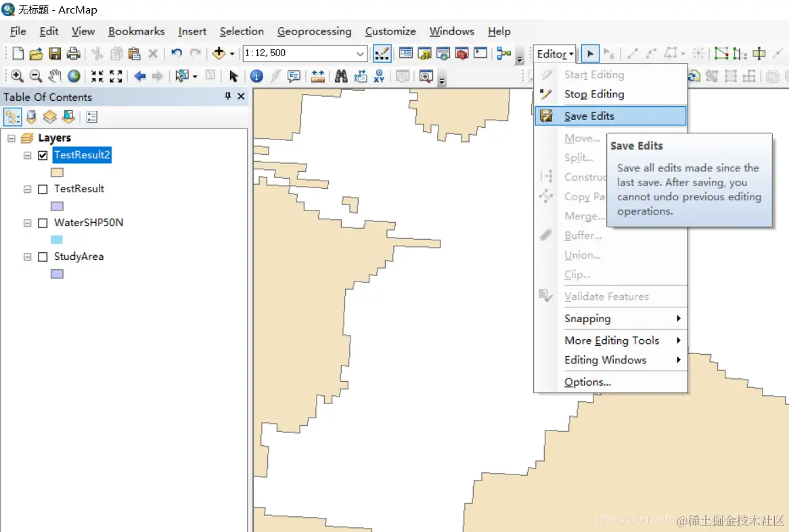This screenshot has height=532, width=789.
Task: Turn on the StudyArea layer checkbox
Action: point(43,257)
